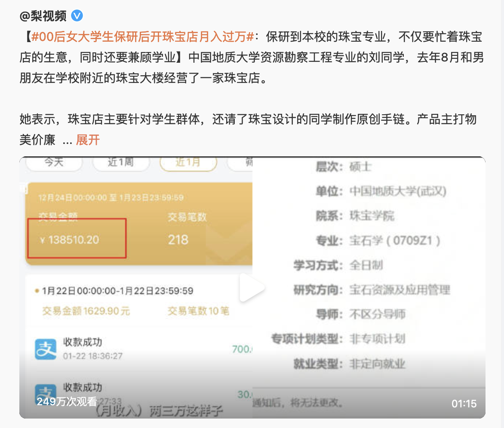
Task: Click the 218 transaction count value
Action: click(178, 240)
